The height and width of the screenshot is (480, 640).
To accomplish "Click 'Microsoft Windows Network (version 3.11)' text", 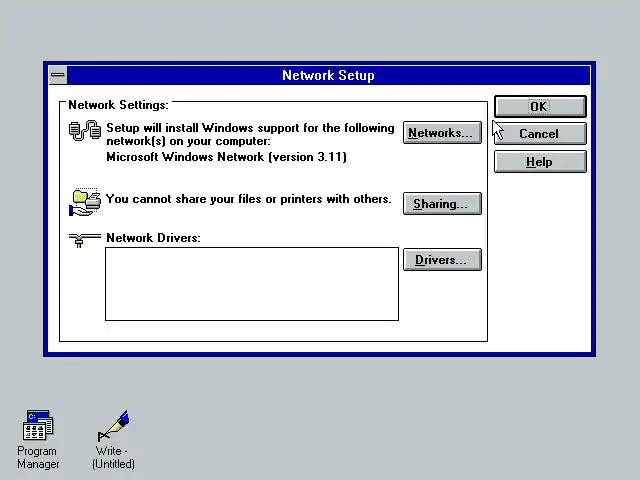I will click(x=227, y=157).
